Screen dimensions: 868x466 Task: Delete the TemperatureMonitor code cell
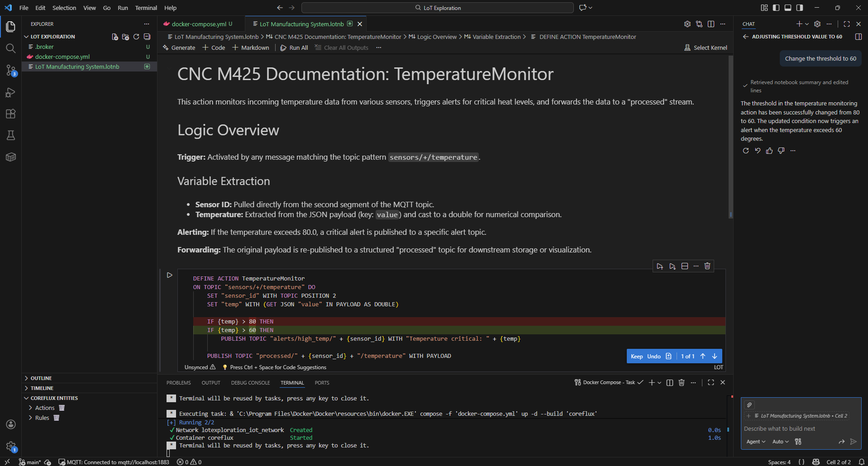(x=707, y=266)
